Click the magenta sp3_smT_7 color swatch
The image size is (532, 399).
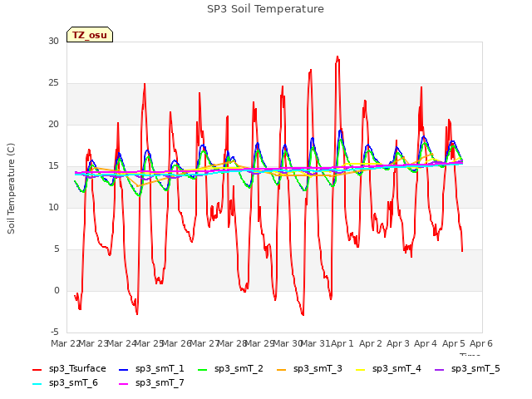[x=124, y=384]
